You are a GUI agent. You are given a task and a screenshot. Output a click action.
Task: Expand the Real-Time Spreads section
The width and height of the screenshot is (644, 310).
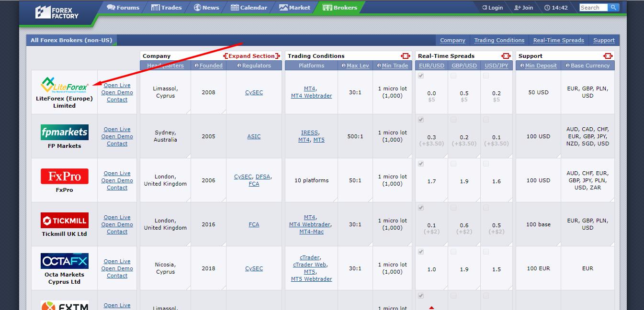(506, 56)
